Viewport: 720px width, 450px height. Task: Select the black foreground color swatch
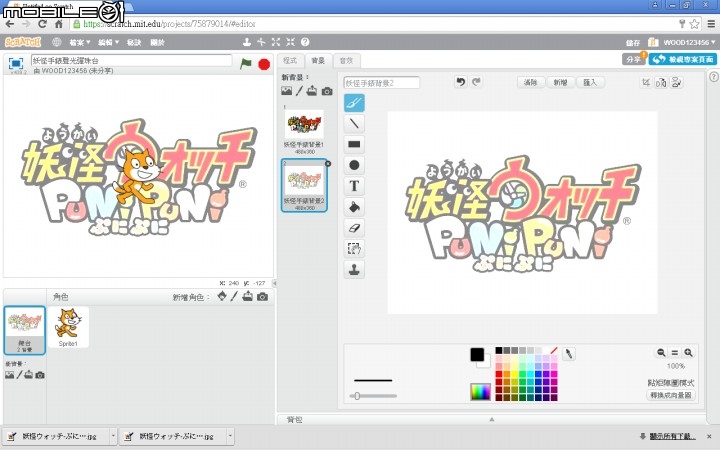click(x=477, y=354)
